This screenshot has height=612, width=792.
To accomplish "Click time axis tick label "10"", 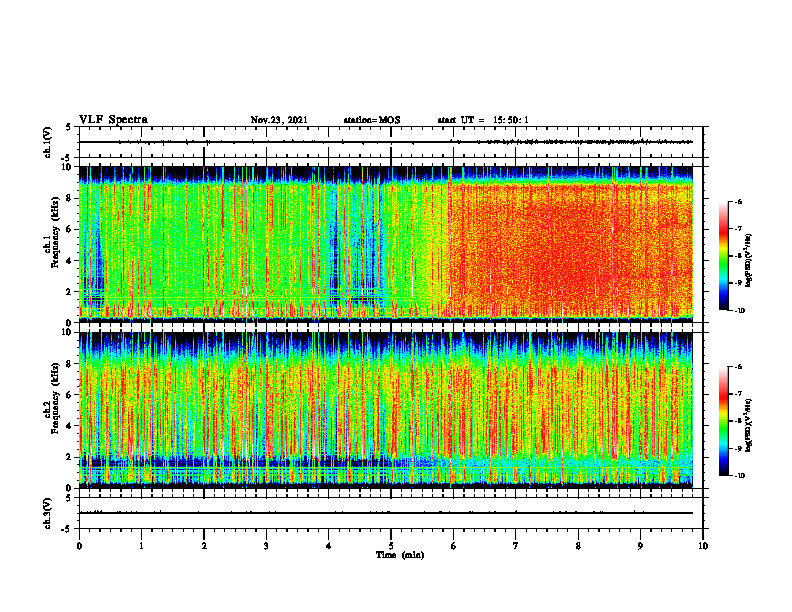I will [703, 546].
